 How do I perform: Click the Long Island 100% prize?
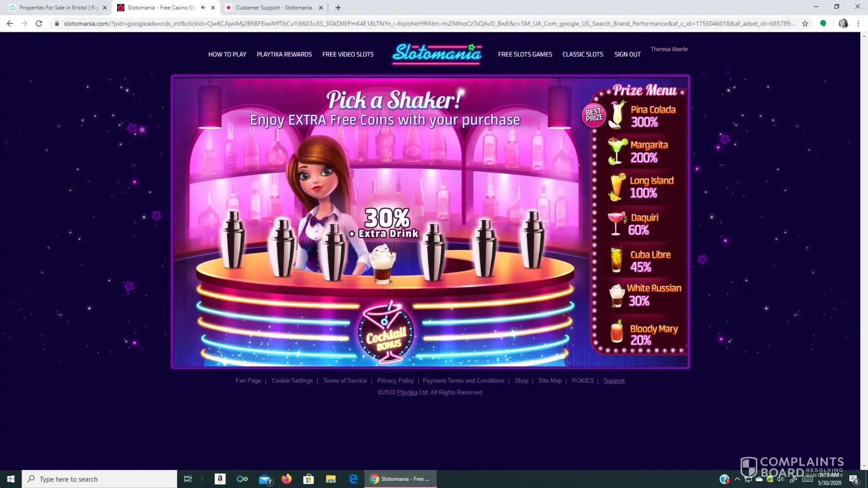(x=641, y=187)
